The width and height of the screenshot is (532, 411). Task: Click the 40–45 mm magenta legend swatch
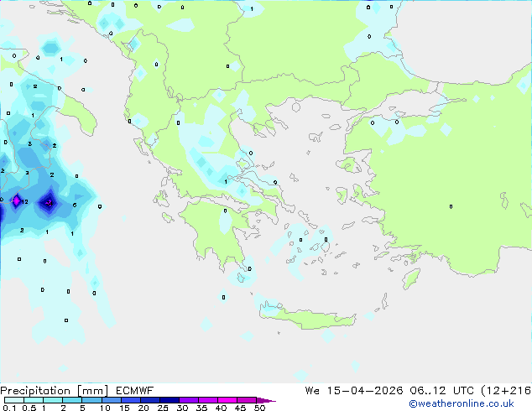tap(227, 400)
